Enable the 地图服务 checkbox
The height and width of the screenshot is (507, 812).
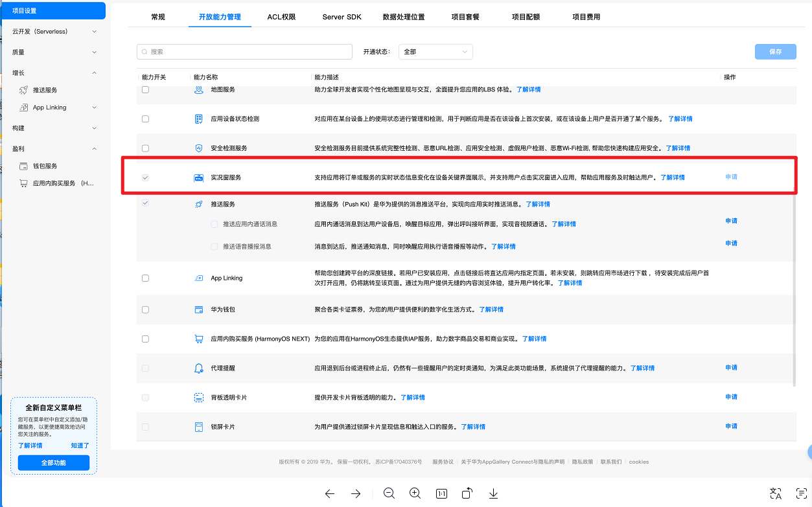145,89
